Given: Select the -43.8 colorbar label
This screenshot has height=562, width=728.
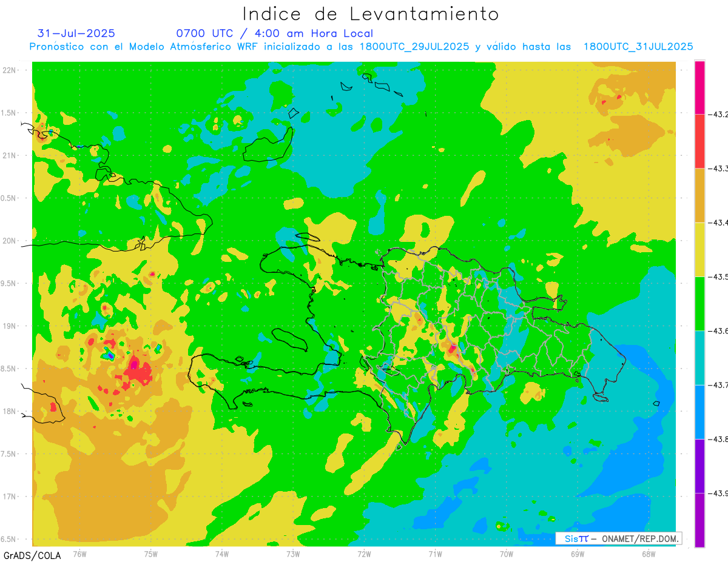Looking at the screenshot, I should click(x=719, y=439).
